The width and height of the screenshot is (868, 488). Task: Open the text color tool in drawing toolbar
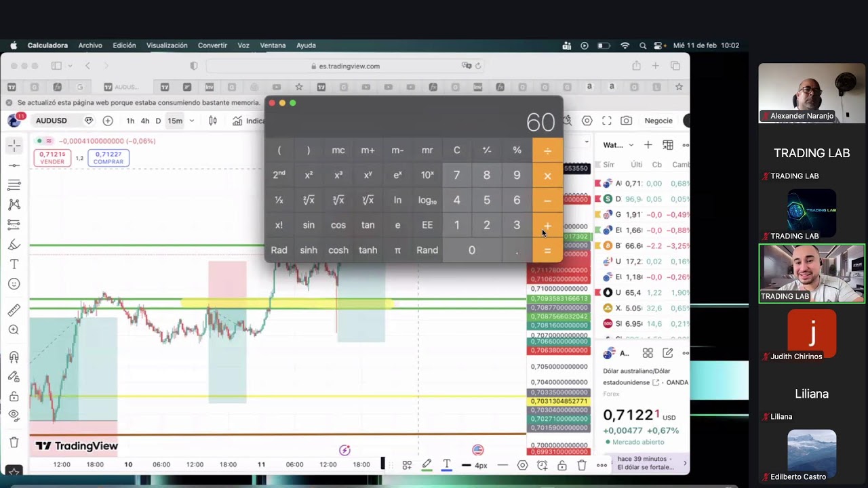pos(447,465)
